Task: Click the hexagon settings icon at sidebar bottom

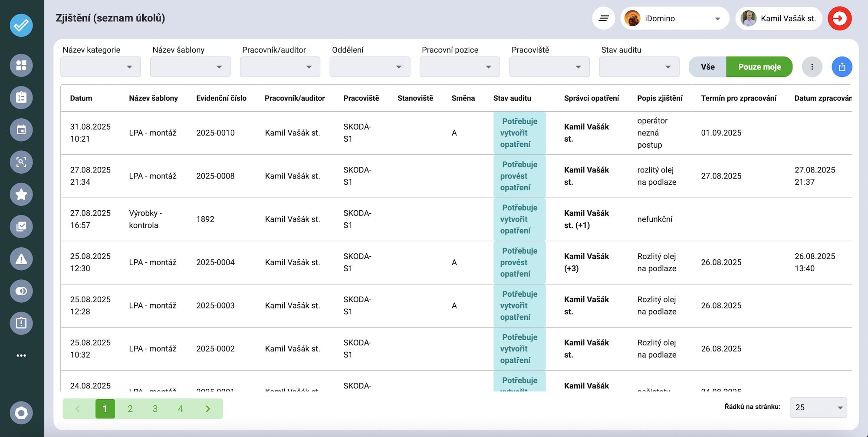Action: coord(21,413)
